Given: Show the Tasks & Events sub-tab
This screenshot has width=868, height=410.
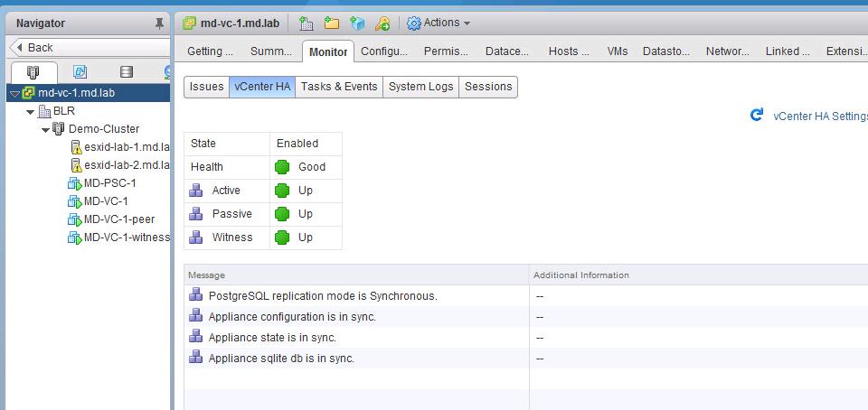Looking at the screenshot, I should click(x=339, y=87).
